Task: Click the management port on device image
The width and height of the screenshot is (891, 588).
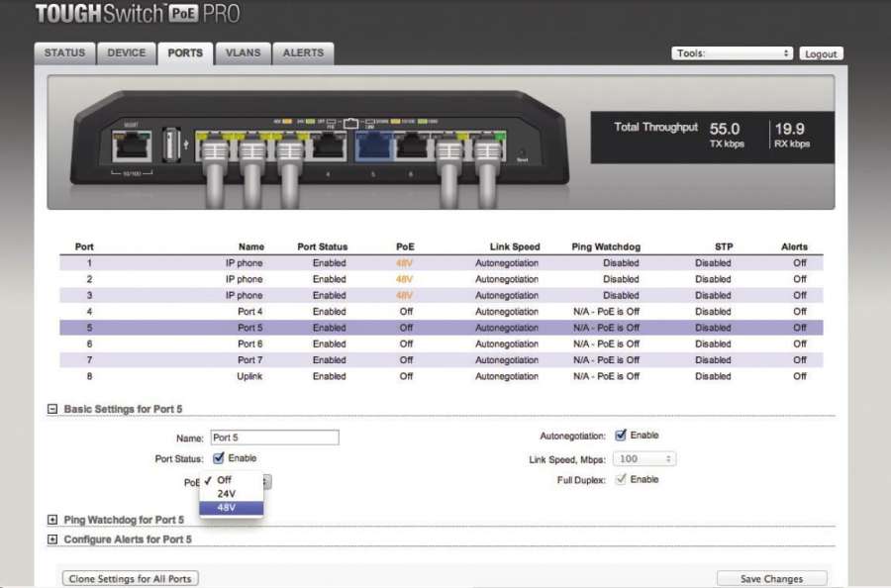Action: tap(132, 147)
